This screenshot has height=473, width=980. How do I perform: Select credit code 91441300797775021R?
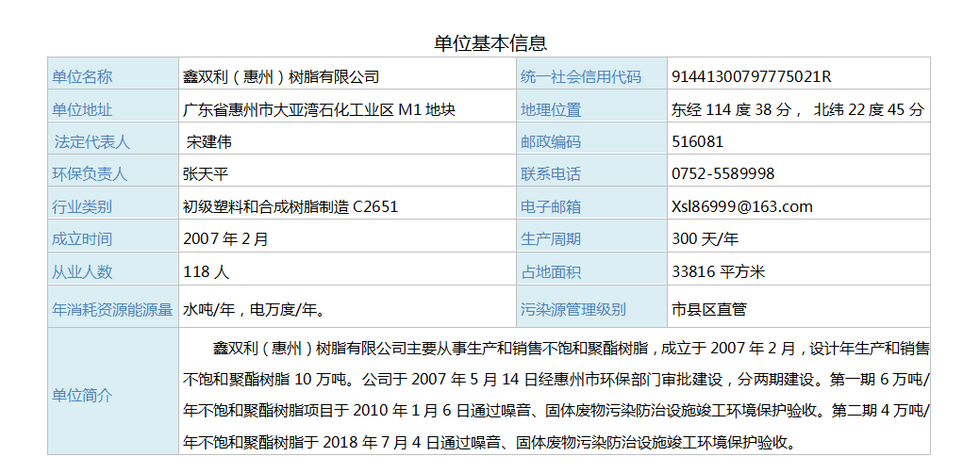click(x=752, y=76)
